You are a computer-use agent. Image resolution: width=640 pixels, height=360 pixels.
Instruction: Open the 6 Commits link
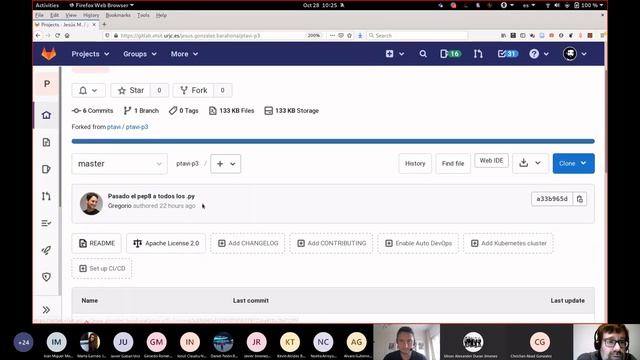(93, 111)
